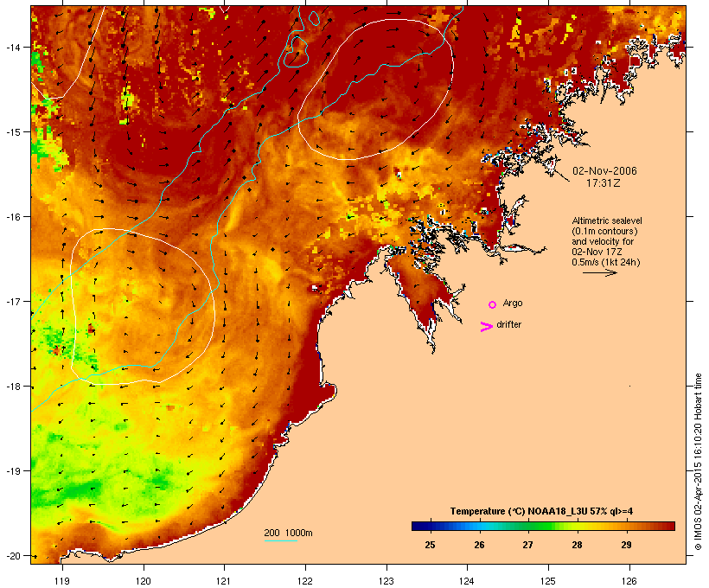This screenshot has width=709, height=588.
Task: Click the '-15' latitude axis label
Action: pos(12,131)
